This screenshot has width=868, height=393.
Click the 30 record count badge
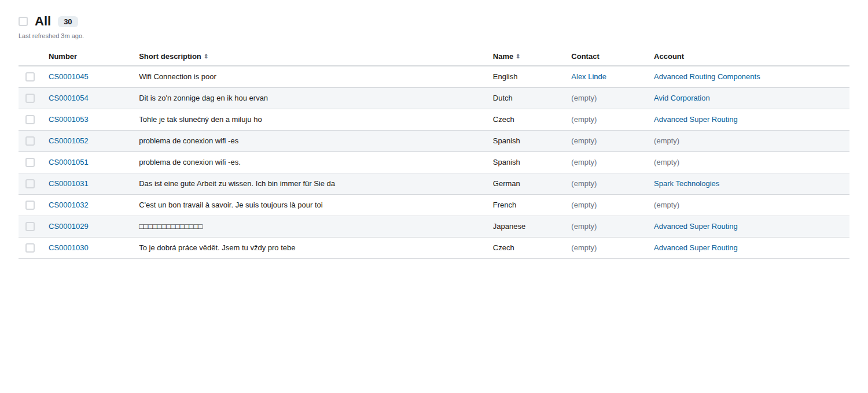coord(68,22)
